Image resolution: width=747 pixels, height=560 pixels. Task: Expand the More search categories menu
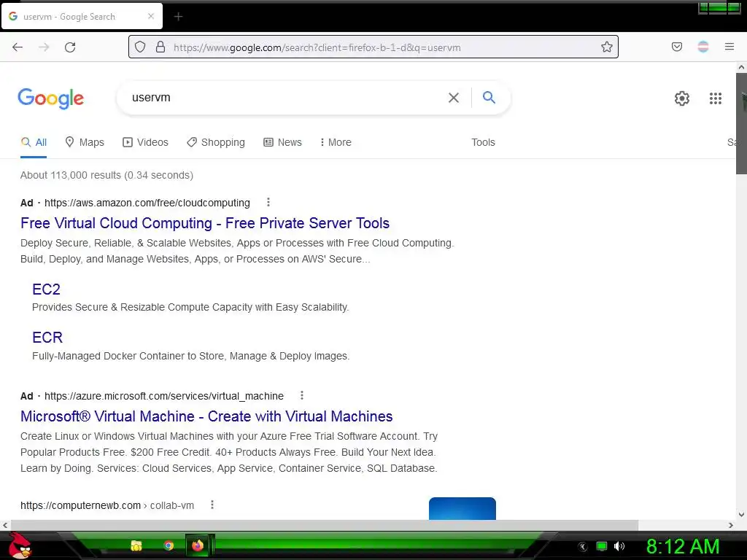coord(336,142)
